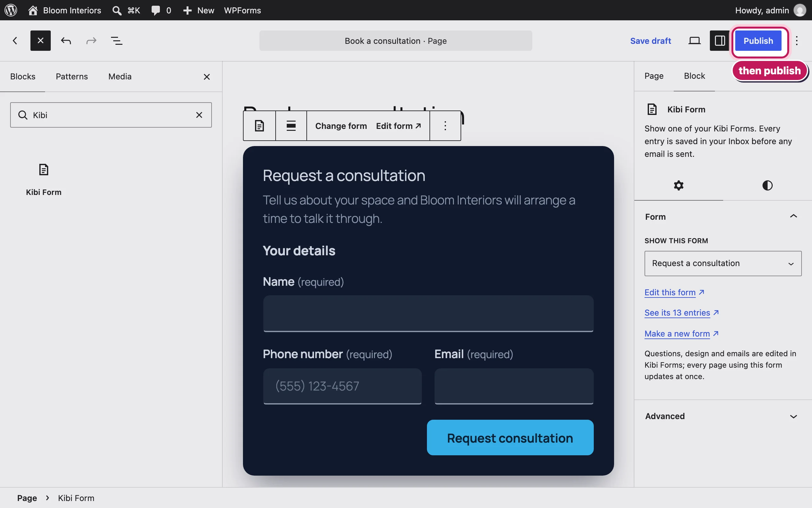Open Bloom Interiors site home link
This screenshot has width=812, height=508.
(x=65, y=10)
